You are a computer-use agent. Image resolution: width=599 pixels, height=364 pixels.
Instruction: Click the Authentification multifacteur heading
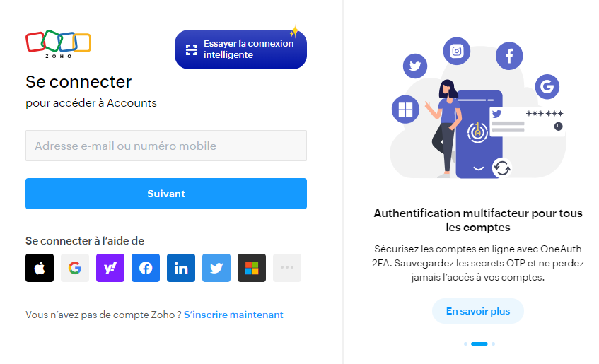pos(478,220)
